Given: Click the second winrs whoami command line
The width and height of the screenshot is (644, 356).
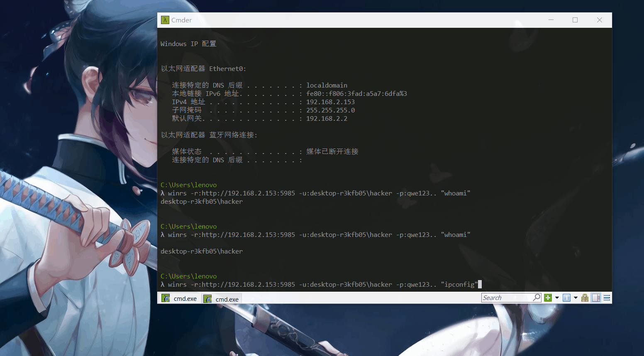Looking at the screenshot, I should [315, 235].
